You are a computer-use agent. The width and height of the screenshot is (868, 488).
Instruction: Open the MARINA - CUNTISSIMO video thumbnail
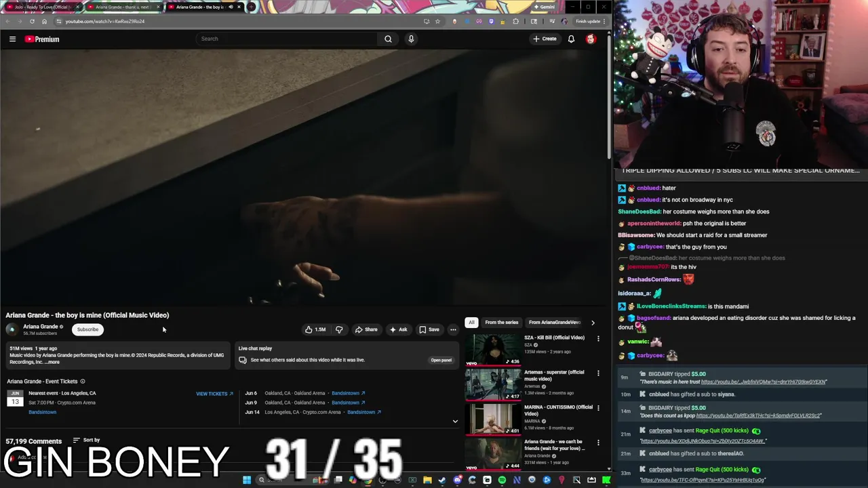tap(493, 419)
